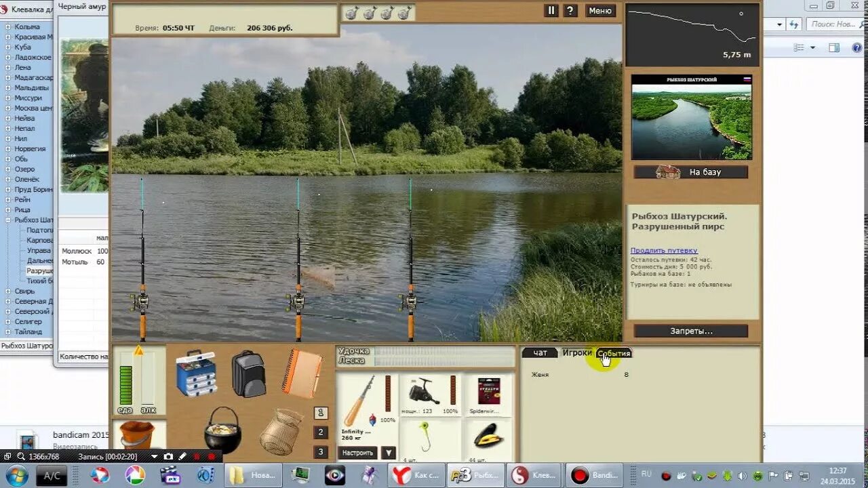Select Мадагаскар in location tree
Screen dimensions: 868x488
33,78
